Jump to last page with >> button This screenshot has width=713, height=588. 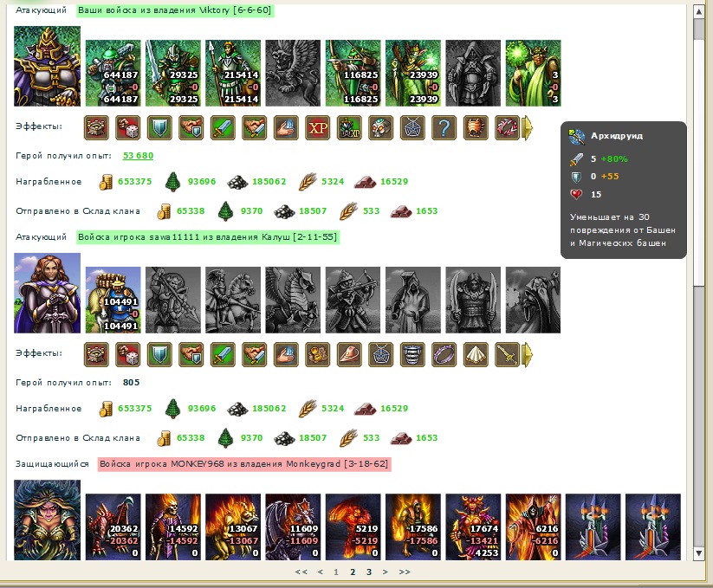[x=405, y=572]
